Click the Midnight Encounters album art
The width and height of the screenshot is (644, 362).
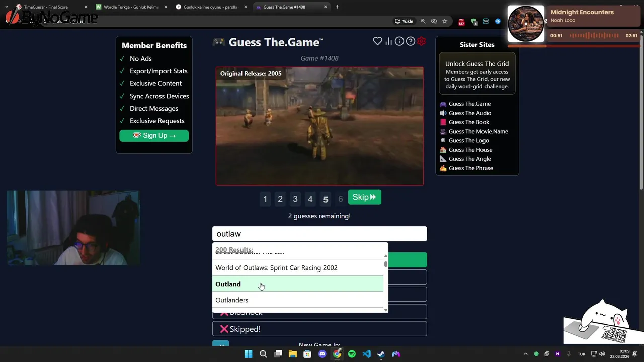526,24
